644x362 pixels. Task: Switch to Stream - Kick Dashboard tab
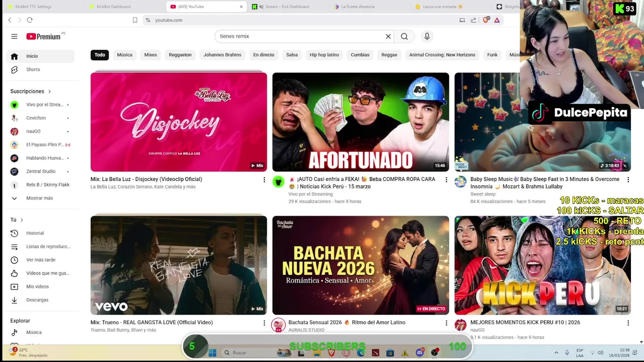[x=287, y=7]
